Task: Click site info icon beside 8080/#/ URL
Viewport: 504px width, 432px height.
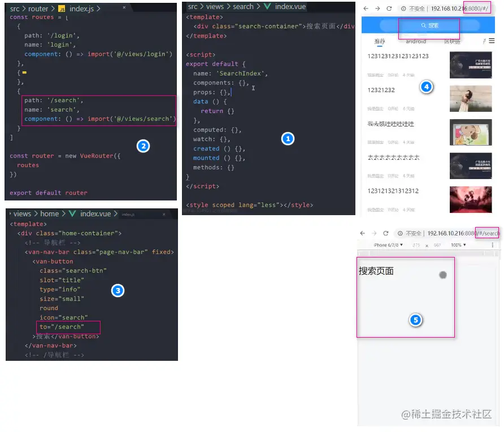Action: pyautogui.click(x=403, y=8)
